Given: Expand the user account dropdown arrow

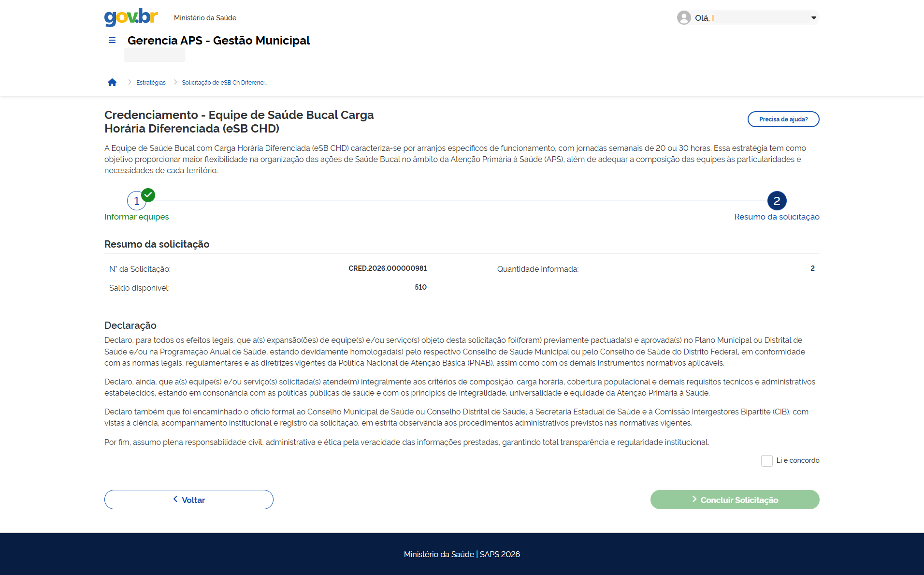Looking at the screenshot, I should click(813, 18).
